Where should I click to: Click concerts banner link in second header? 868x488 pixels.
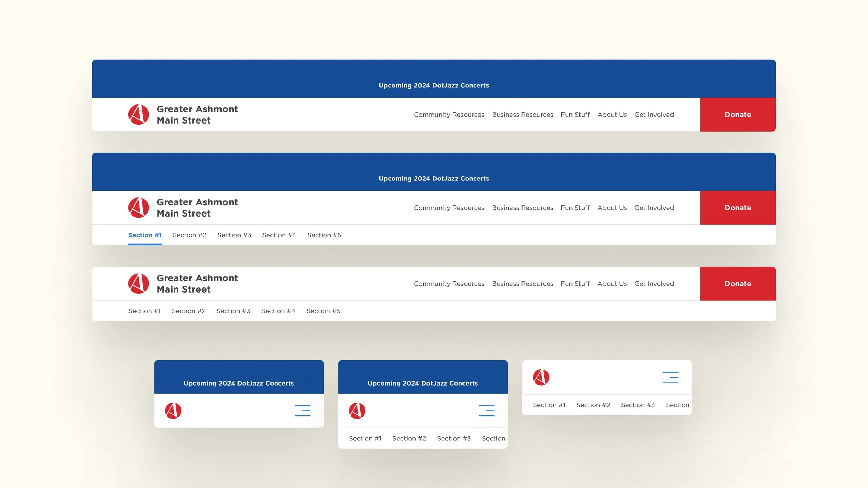point(434,178)
